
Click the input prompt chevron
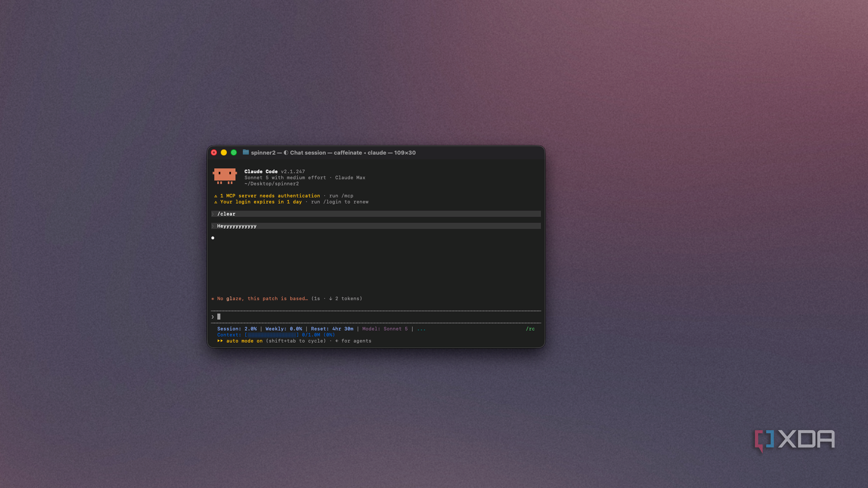pyautogui.click(x=213, y=317)
